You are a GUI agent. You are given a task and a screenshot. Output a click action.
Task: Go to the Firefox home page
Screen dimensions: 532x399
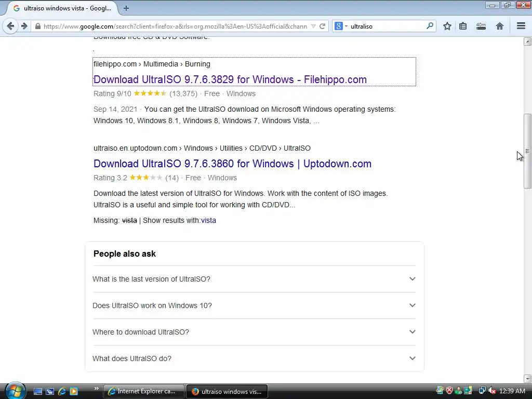click(x=500, y=26)
